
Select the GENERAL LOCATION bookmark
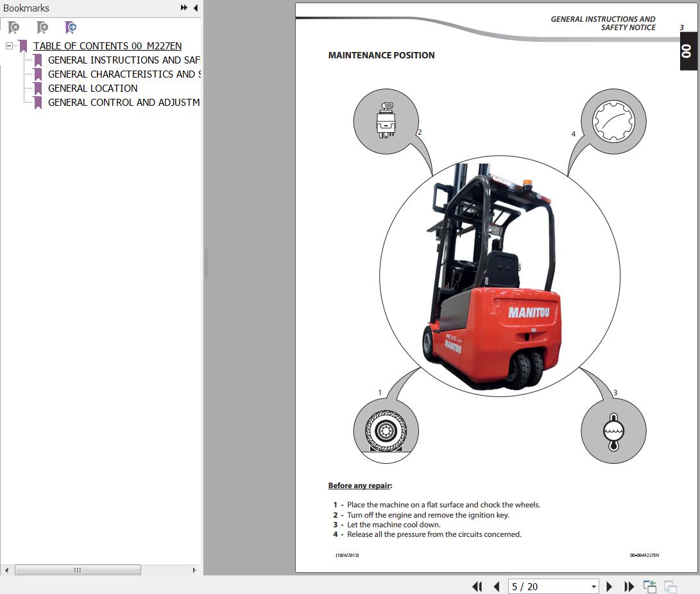(x=92, y=89)
